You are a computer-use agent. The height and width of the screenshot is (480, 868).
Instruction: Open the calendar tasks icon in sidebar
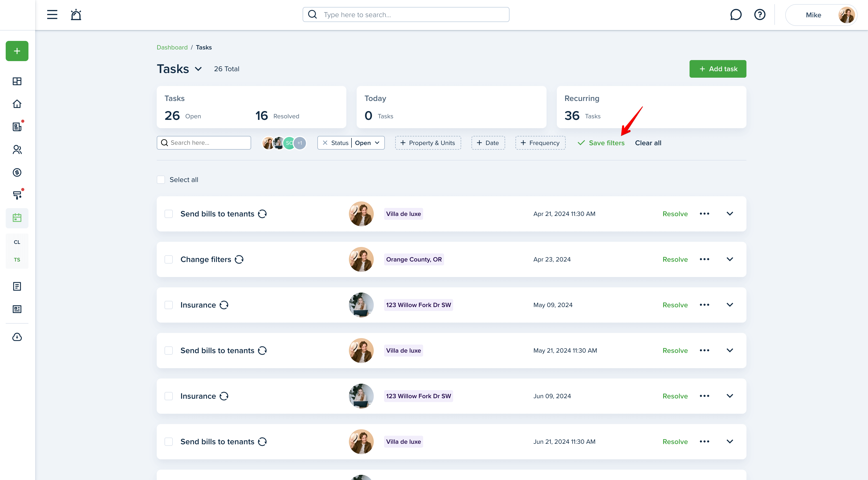coord(17,218)
